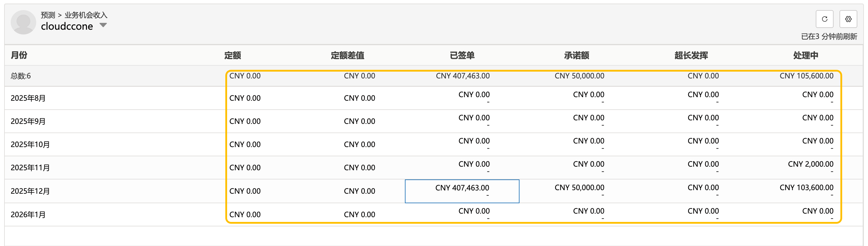Select the 2025年12月 row label
This screenshot has height=246, width=868.
pos(30,191)
